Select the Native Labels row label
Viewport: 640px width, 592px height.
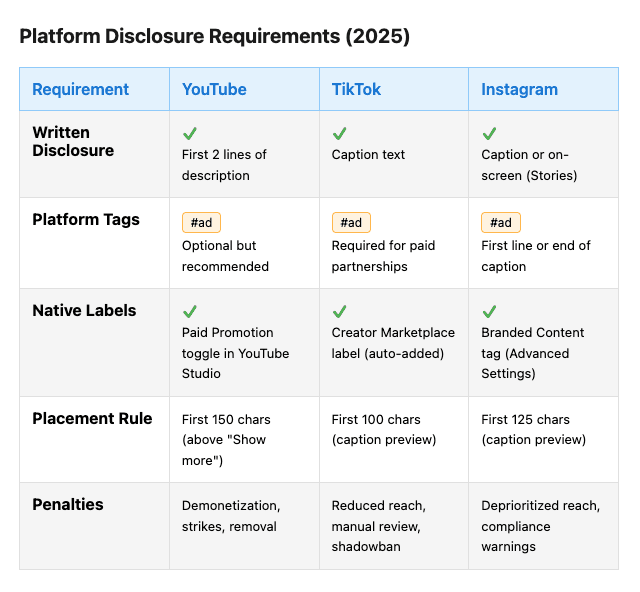coord(84,311)
